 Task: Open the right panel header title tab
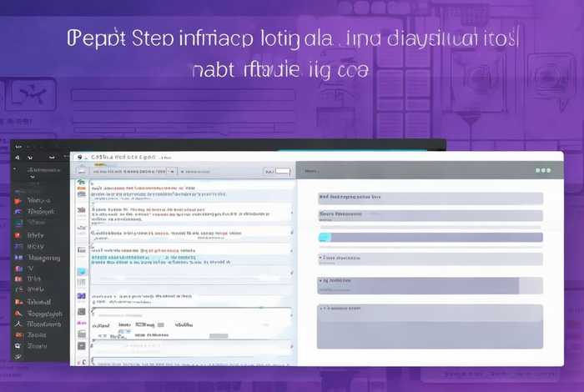pyautogui.click(x=312, y=170)
